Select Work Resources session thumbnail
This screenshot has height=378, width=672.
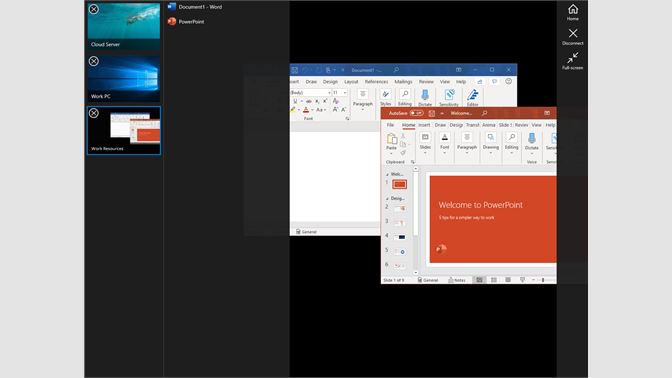tap(123, 130)
